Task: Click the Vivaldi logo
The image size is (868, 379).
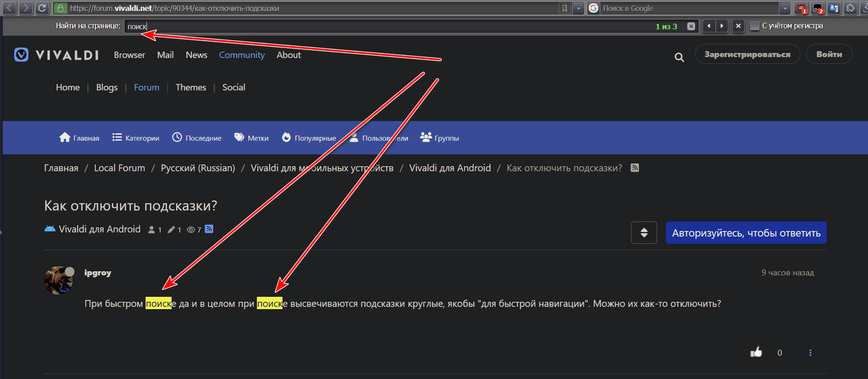Action: coord(57,55)
